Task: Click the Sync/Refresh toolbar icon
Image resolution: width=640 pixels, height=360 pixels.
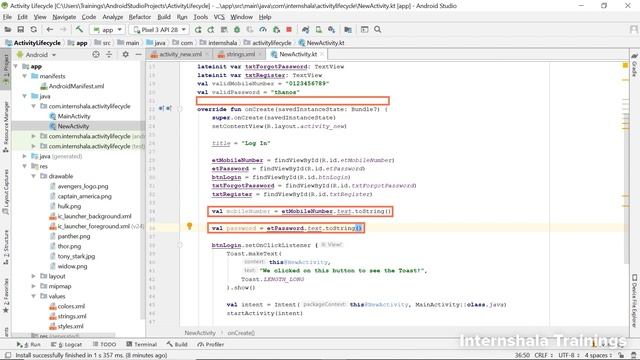Action: click(33, 29)
